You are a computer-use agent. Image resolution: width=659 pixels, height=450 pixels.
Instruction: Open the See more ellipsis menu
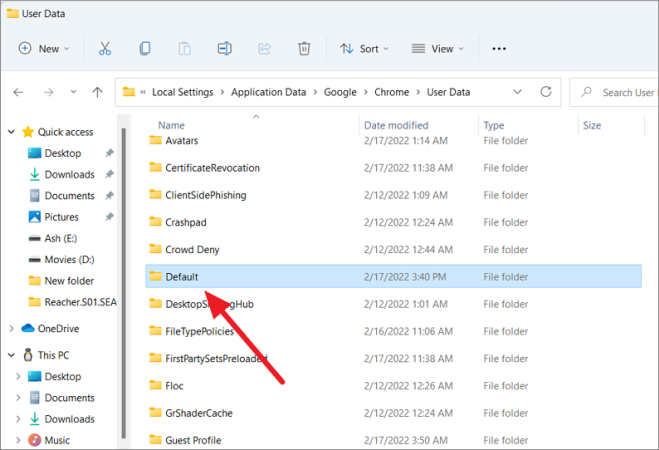point(499,49)
